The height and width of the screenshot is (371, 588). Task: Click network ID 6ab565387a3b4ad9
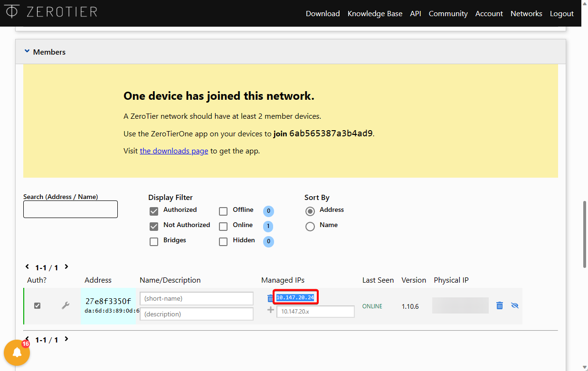pyautogui.click(x=331, y=133)
